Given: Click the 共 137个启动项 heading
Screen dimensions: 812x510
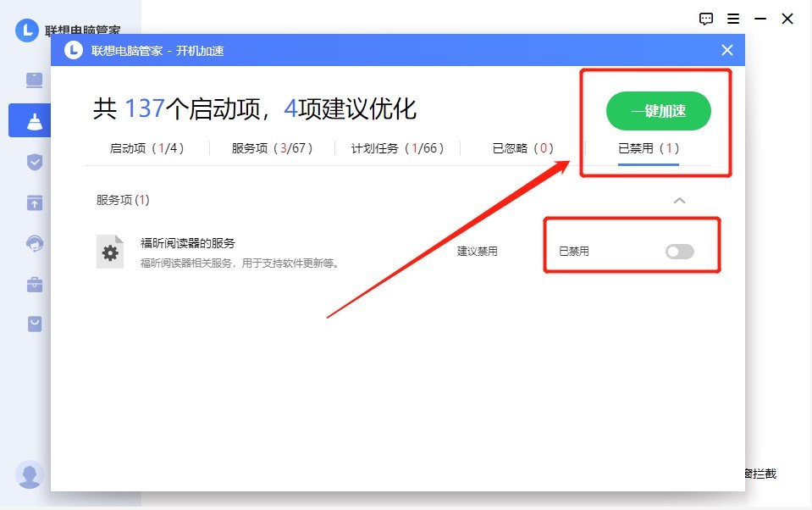Looking at the screenshot, I should coord(254,108).
